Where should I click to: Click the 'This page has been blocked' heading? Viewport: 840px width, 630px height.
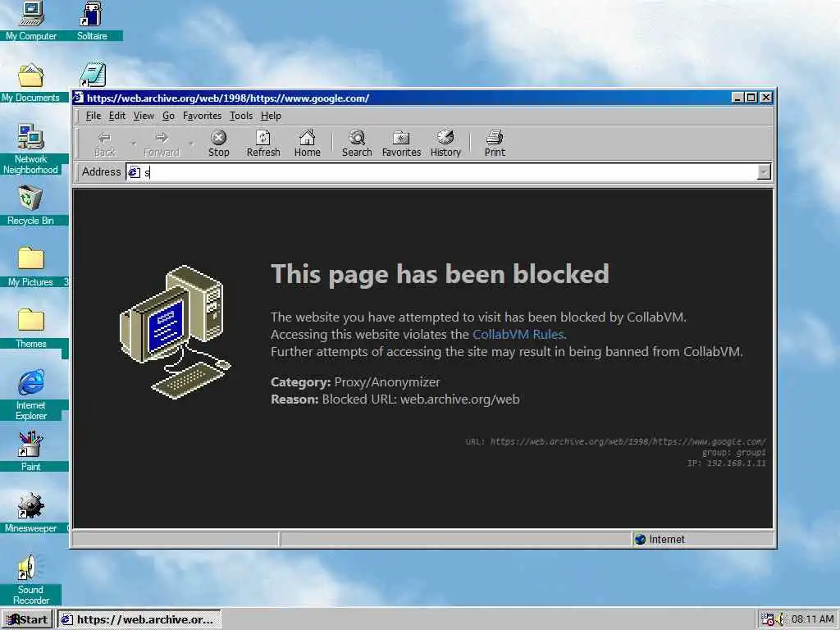coord(440,274)
